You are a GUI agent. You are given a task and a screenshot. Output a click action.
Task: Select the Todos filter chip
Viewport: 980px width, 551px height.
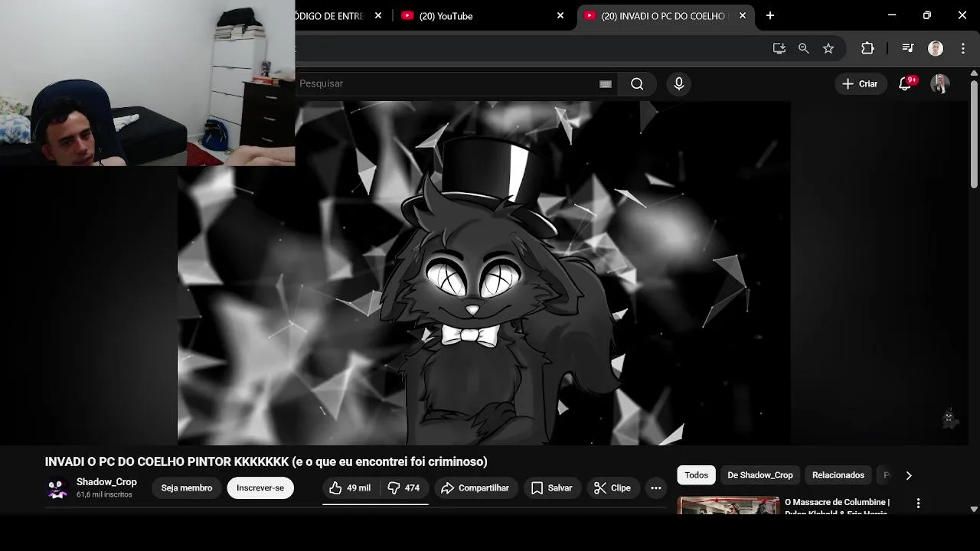coord(697,475)
